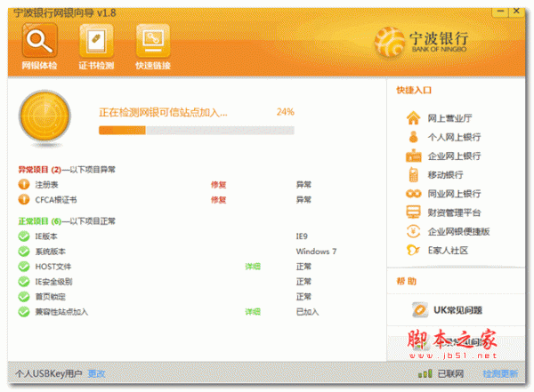Open 详细 details for HOST文件
The width and height of the screenshot is (534, 392).
[253, 267]
